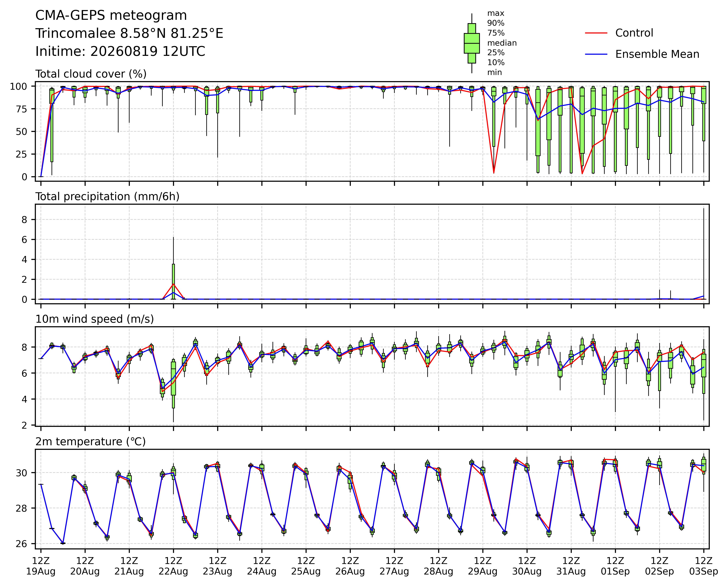Click the "Initime: 20260819 12UTC" text

(x=120, y=52)
